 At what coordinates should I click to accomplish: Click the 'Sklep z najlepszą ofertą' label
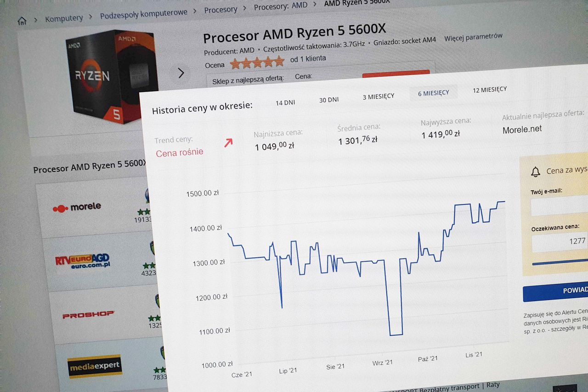(248, 79)
